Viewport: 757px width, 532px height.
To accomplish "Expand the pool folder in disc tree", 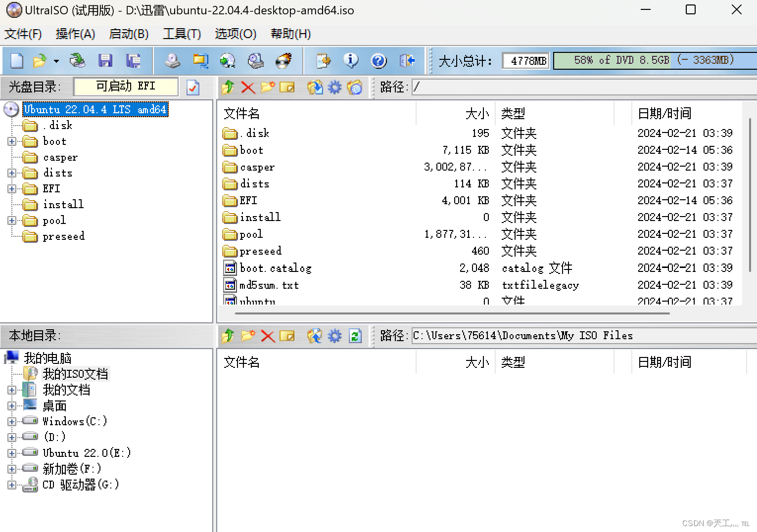I will click(12, 221).
